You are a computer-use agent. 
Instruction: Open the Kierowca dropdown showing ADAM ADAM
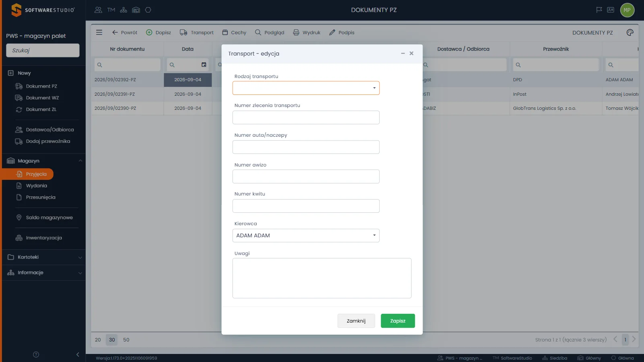click(306, 236)
